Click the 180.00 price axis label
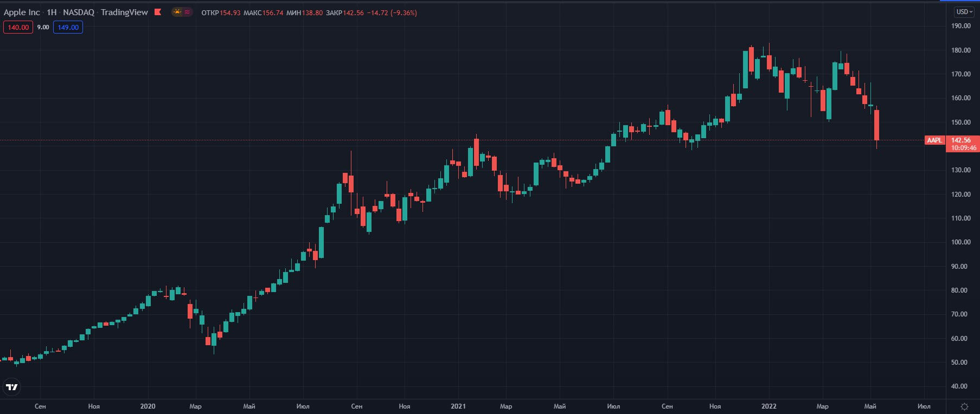The height and width of the screenshot is (414, 980). pyautogui.click(x=961, y=50)
